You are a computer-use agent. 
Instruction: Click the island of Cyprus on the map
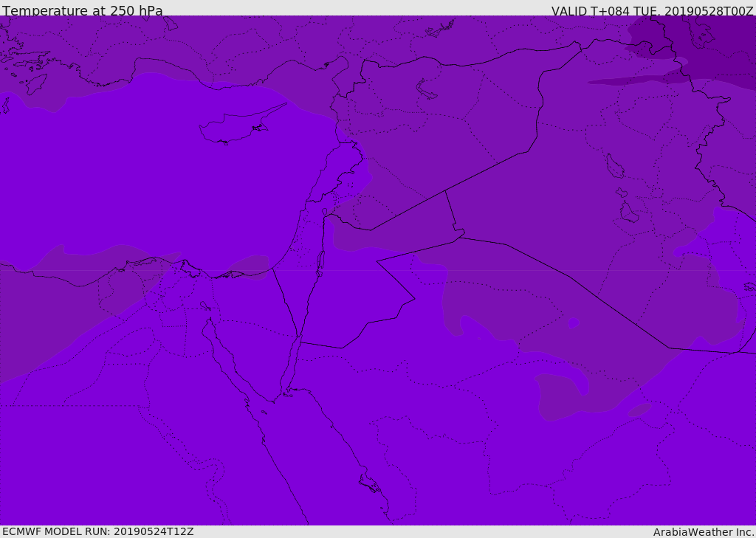[238, 125]
